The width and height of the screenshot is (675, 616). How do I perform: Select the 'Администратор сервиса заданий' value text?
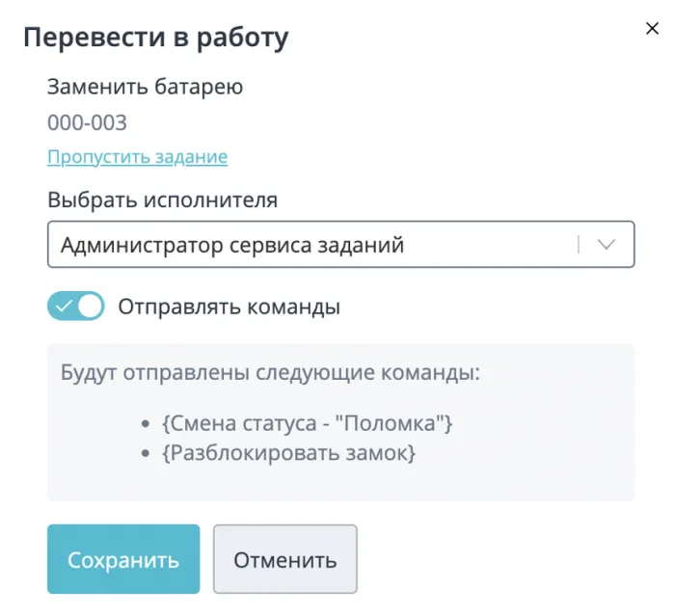click(232, 245)
